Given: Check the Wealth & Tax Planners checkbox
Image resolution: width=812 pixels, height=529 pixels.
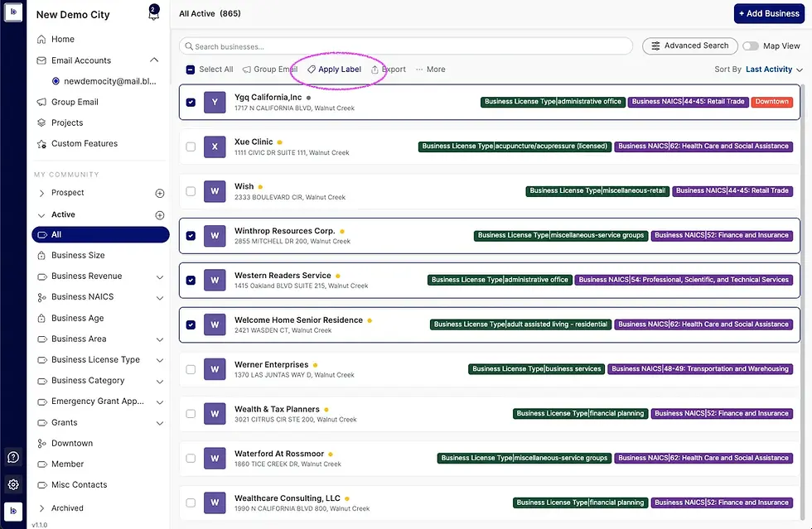Looking at the screenshot, I should (191, 414).
